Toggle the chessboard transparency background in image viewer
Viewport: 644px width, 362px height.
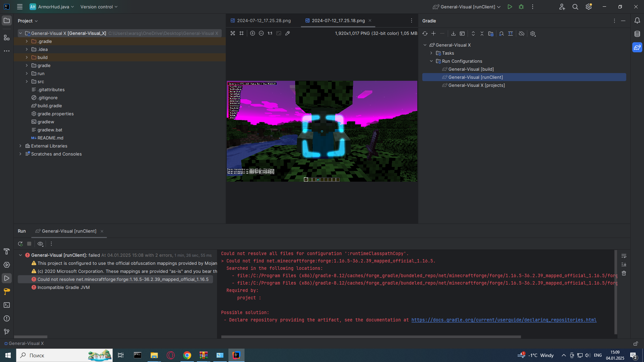tap(233, 33)
